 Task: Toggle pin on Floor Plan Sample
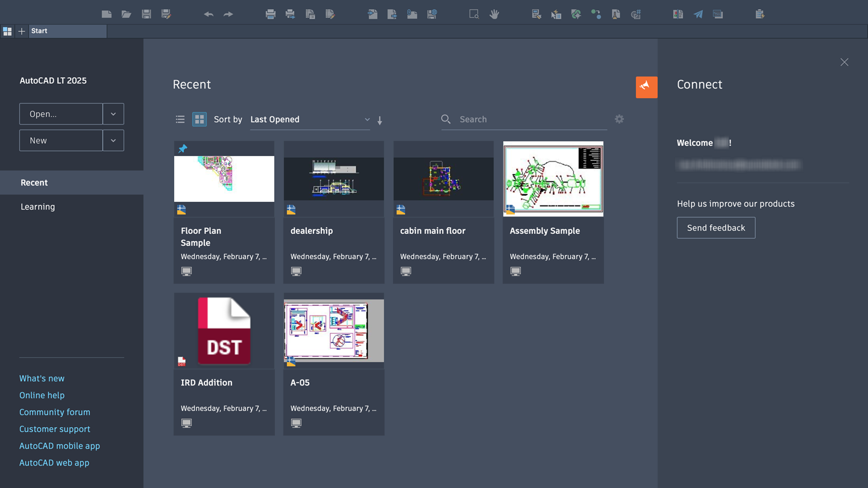(183, 149)
